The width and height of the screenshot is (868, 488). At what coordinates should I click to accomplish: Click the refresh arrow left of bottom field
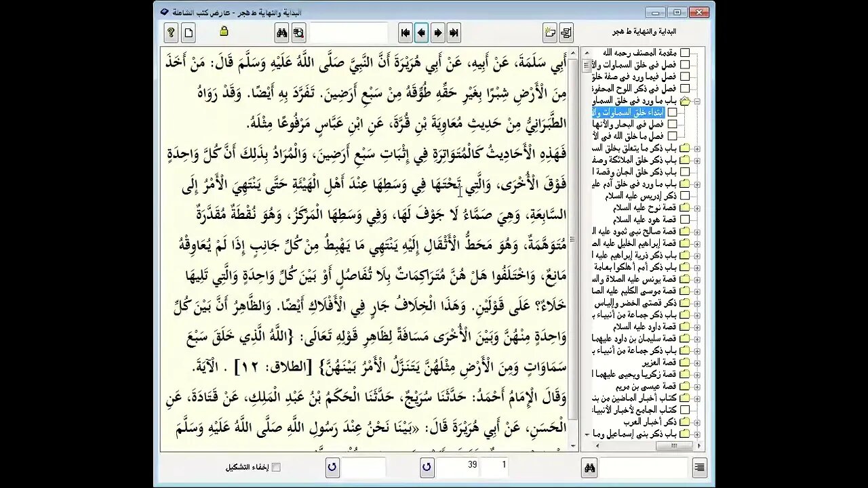coord(332,467)
